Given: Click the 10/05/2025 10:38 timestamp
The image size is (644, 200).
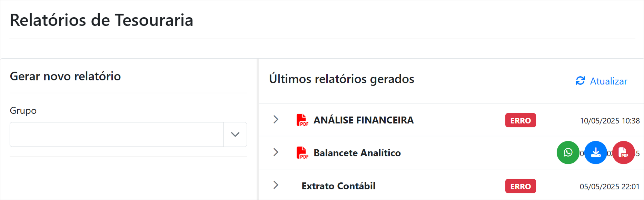Looking at the screenshot, I should [x=610, y=121].
